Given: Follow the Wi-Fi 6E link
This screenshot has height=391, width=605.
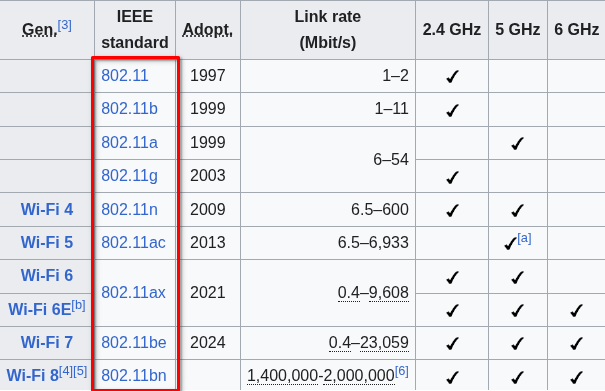Looking at the screenshot, I should (40, 309).
